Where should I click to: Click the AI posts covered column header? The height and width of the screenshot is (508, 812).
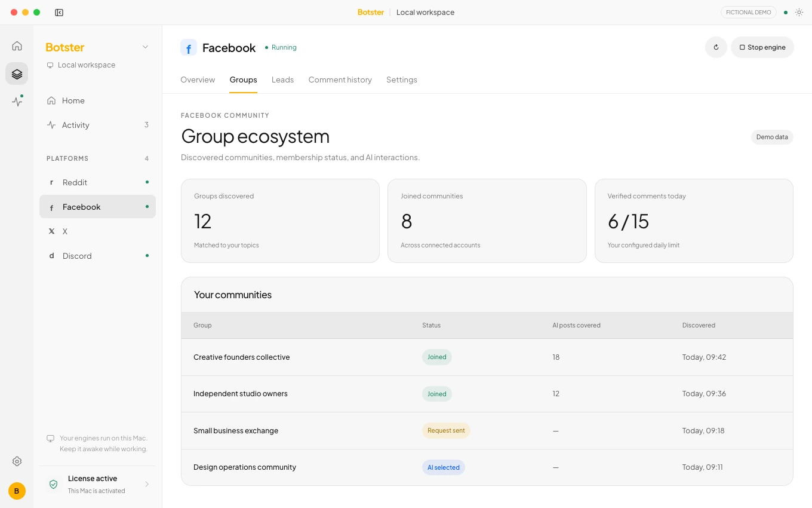pyautogui.click(x=576, y=325)
